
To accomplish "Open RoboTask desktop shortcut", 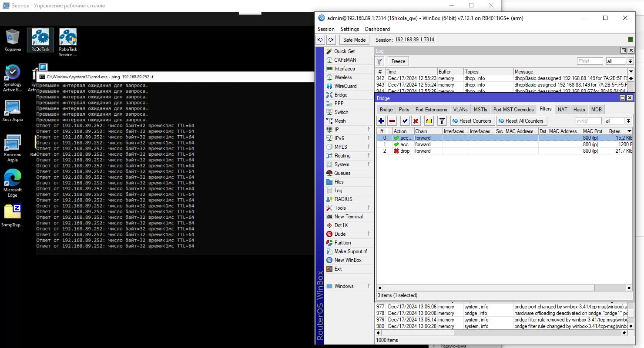I will click(40, 40).
